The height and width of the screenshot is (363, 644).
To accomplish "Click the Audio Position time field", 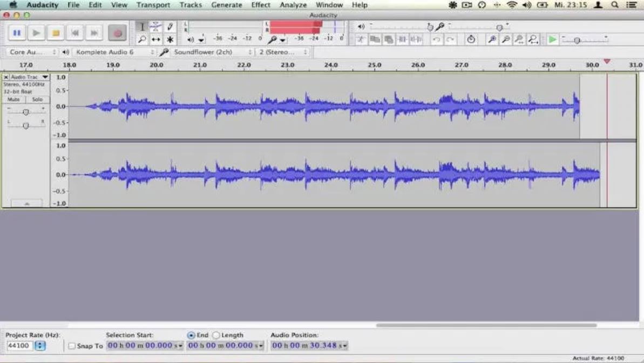I will pyautogui.click(x=308, y=346).
